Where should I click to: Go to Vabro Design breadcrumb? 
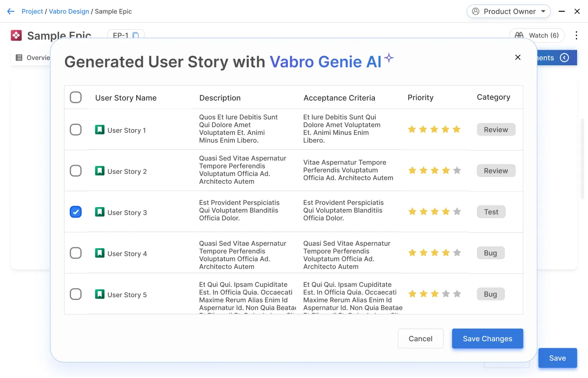pyautogui.click(x=69, y=12)
